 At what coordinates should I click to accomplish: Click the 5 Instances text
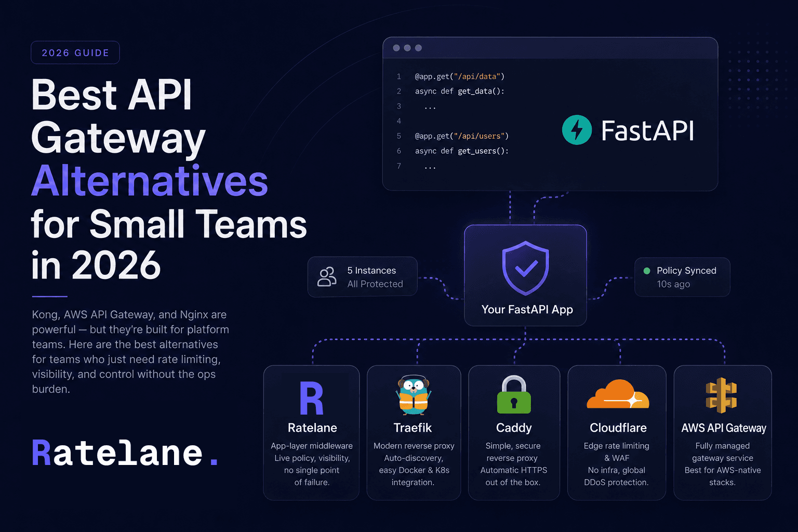click(371, 271)
